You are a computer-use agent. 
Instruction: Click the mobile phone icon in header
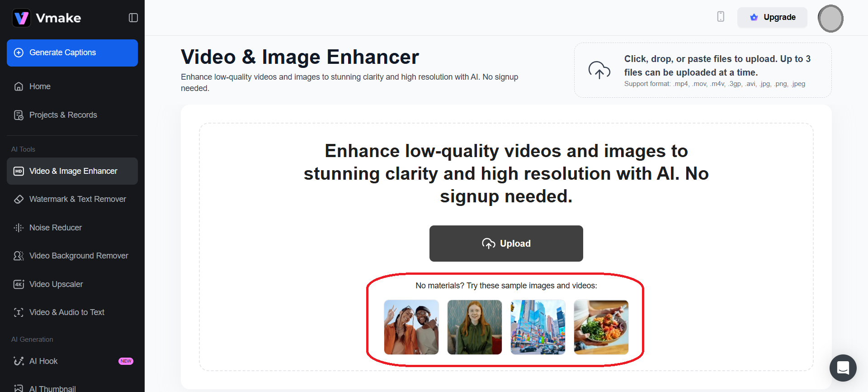(721, 17)
